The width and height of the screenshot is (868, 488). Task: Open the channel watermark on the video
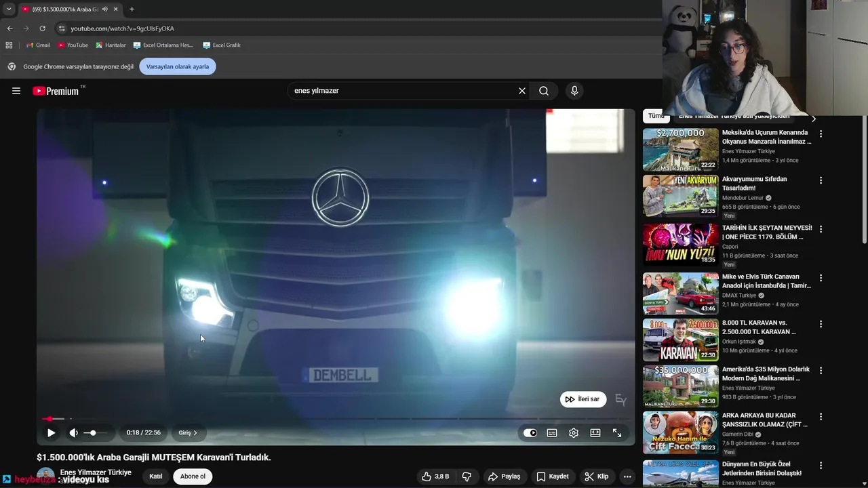click(620, 400)
